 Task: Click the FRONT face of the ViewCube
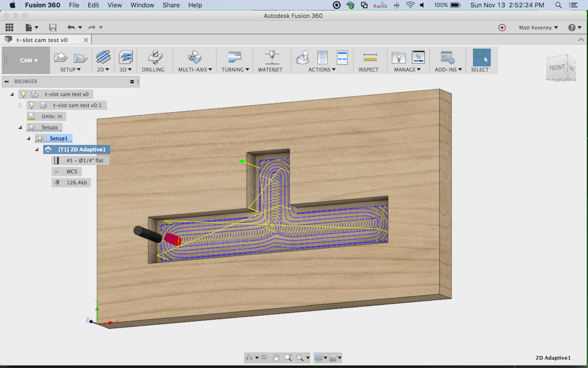tap(558, 67)
